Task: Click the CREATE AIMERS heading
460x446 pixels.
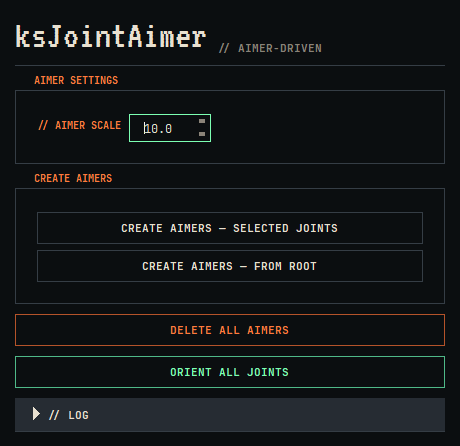Action: point(73,178)
